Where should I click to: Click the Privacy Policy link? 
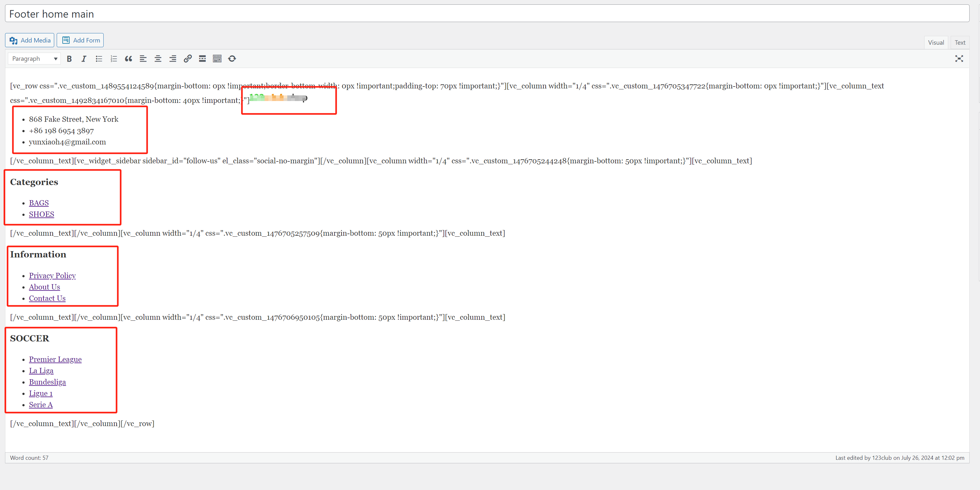52,276
